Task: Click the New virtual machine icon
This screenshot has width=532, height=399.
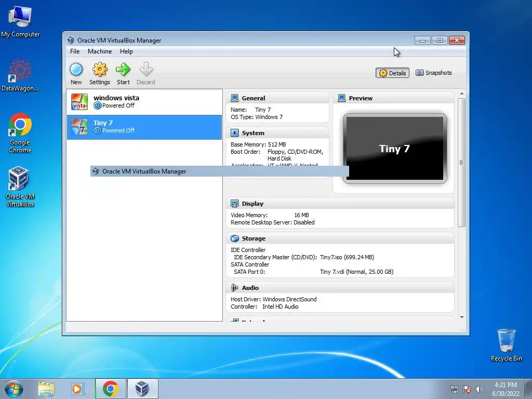Action: pyautogui.click(x=76, y=70)
